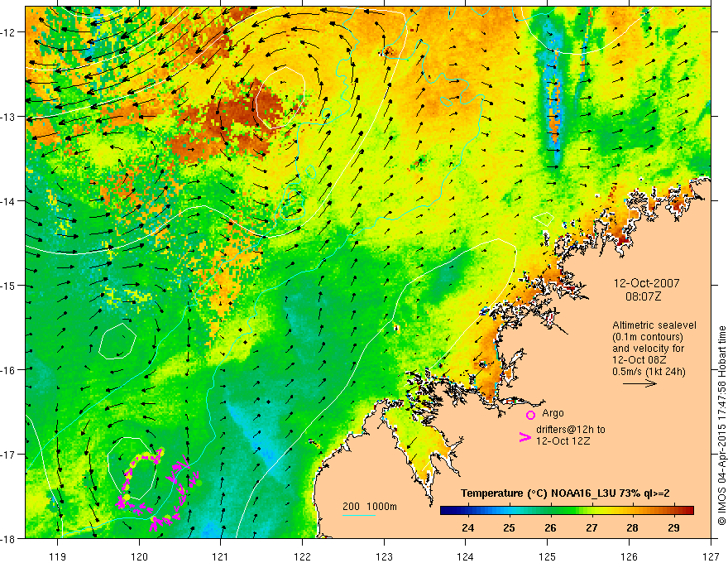Click the small white contour near 125°E, 14.2°S
The height and width of the screenshot is (563, 728).
(x=544, y=219)
